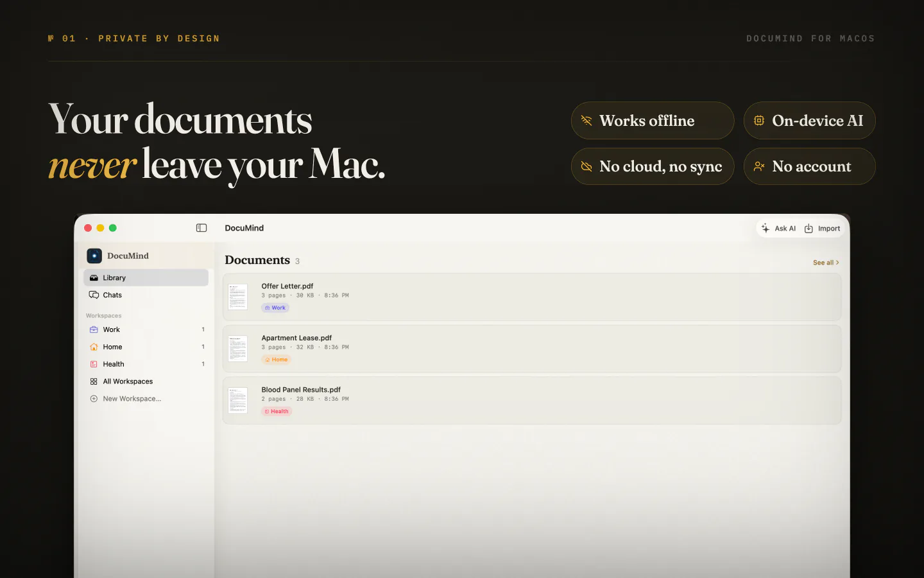
Task: Click the Import download icon
Action: [x=809, y=229]
